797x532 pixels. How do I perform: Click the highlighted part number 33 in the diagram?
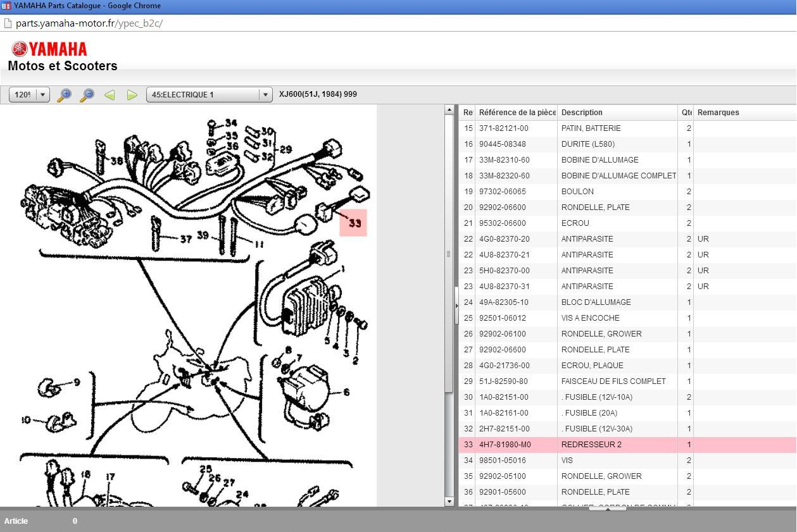point(353,223)
